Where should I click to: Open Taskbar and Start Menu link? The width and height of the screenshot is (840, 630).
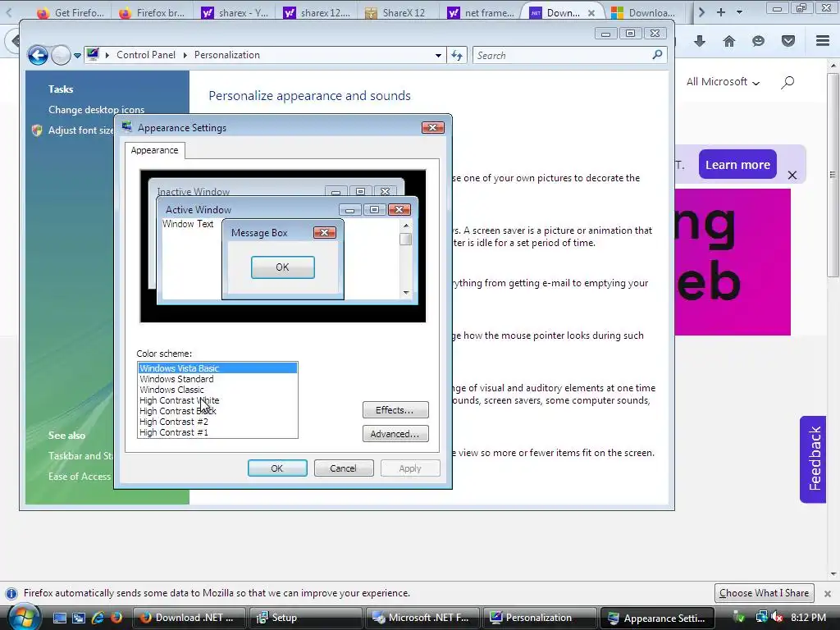(x=80, y=456)
